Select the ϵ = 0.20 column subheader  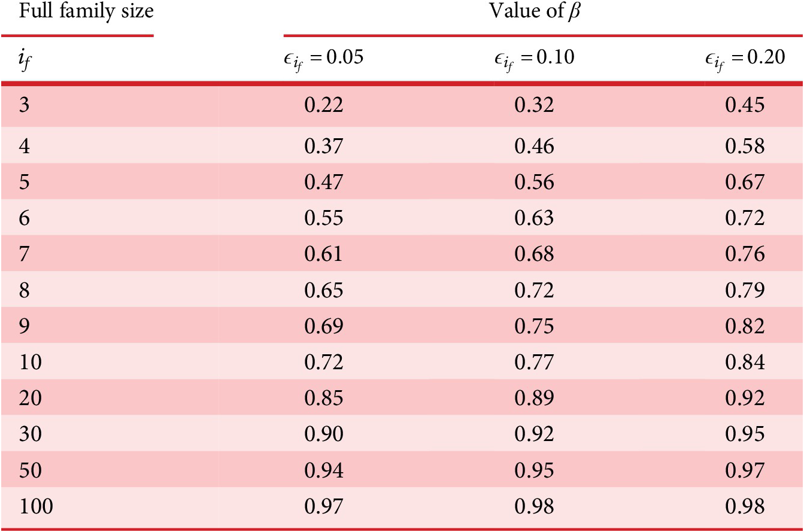point(744,58)
